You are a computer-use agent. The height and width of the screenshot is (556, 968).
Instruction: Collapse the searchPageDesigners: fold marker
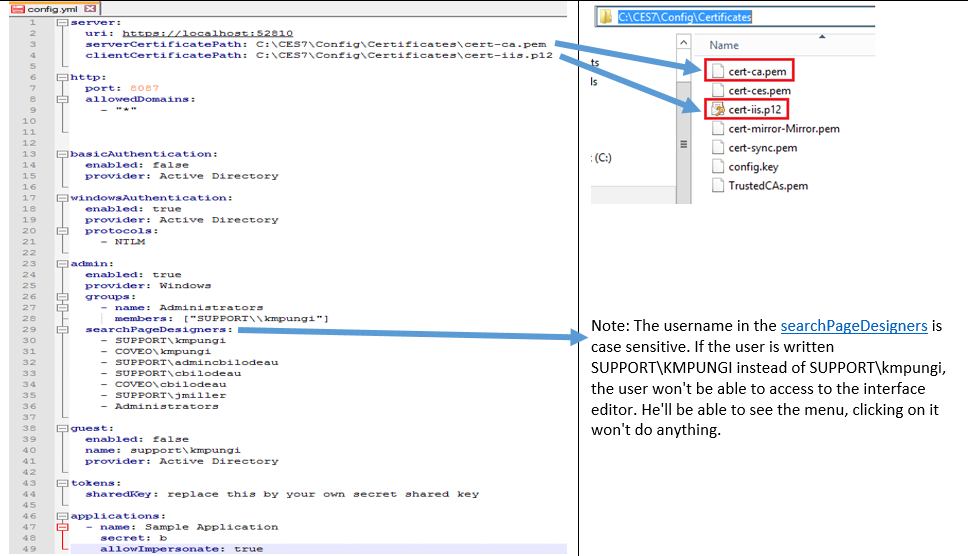(x=62, y=330)
